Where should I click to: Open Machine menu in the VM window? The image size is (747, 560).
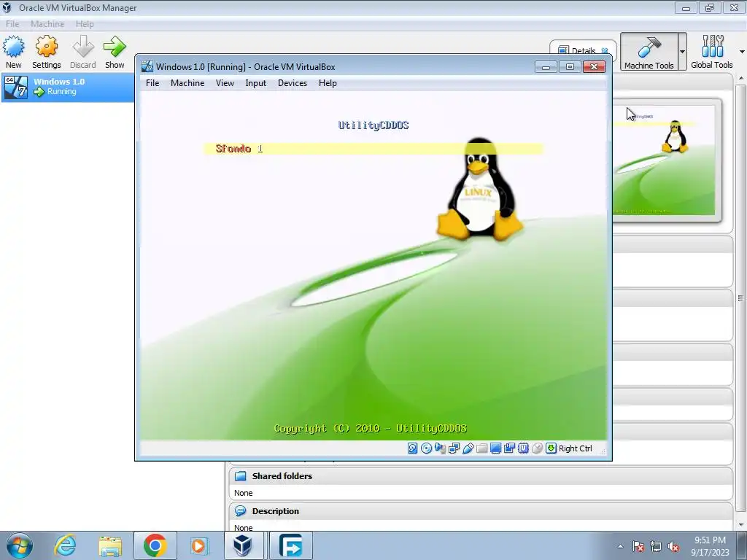coord(187,83)
